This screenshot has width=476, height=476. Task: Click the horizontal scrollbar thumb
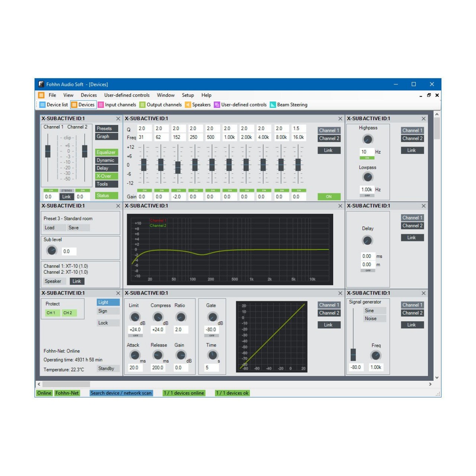click(66, 384)
